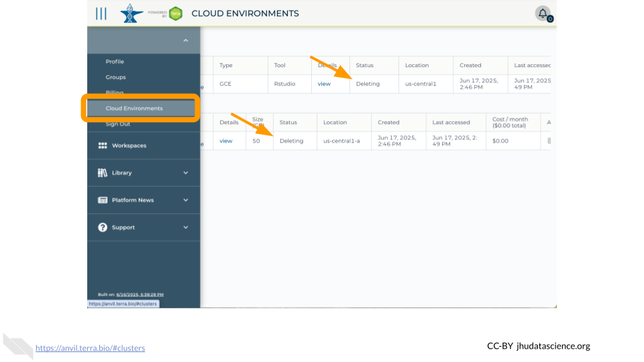This screenshot has width=644, height=362.
Task: Click Location header in environments table
Action: (x=417, y=65)
